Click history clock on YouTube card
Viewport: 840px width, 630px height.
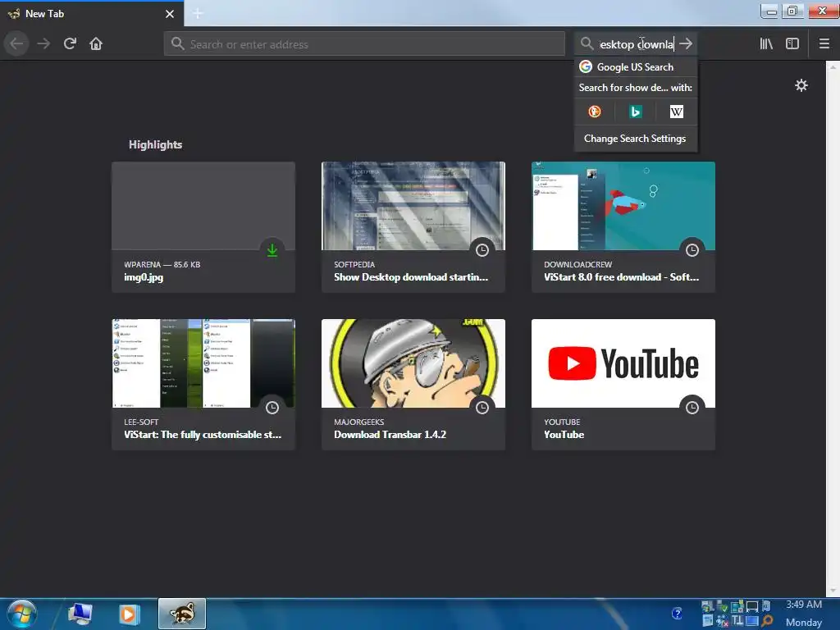[x=692, y=408]
